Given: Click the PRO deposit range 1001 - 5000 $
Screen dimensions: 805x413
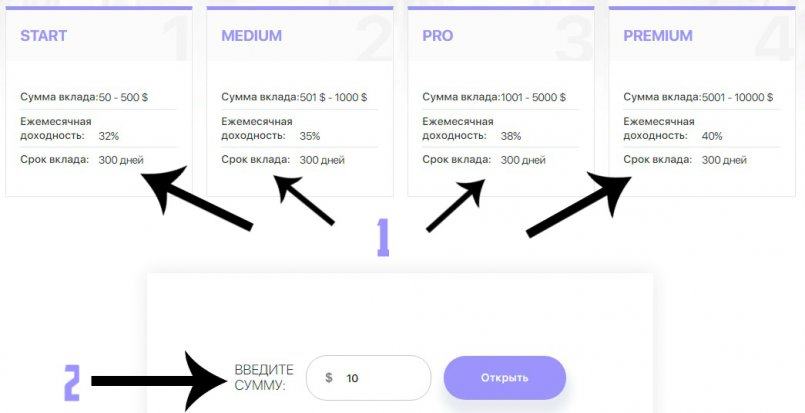Looking at the screenshot, I should [x=533, y=97].
